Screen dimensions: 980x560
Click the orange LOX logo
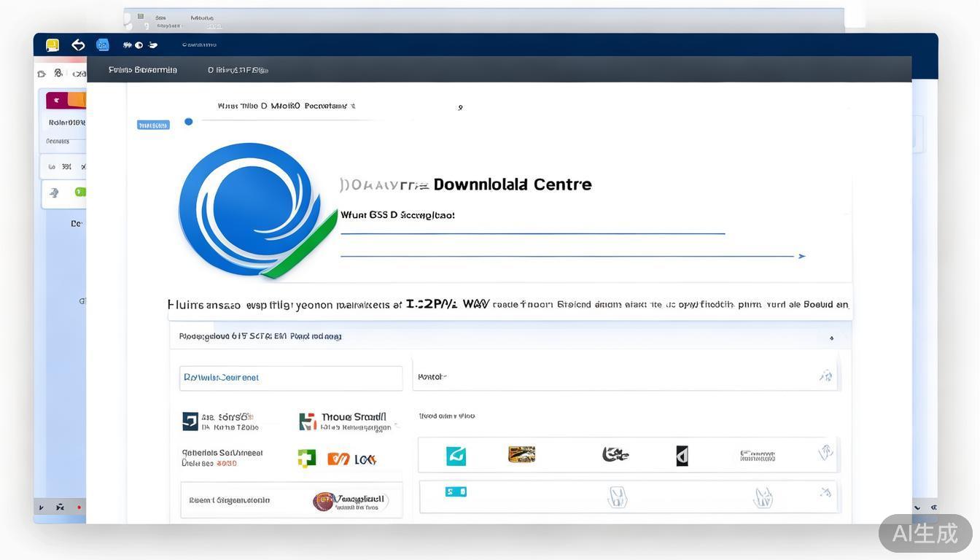point(351,459)
